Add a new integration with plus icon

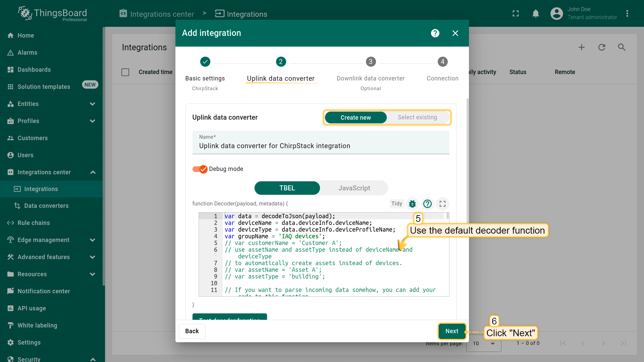(x=581, y=47)
